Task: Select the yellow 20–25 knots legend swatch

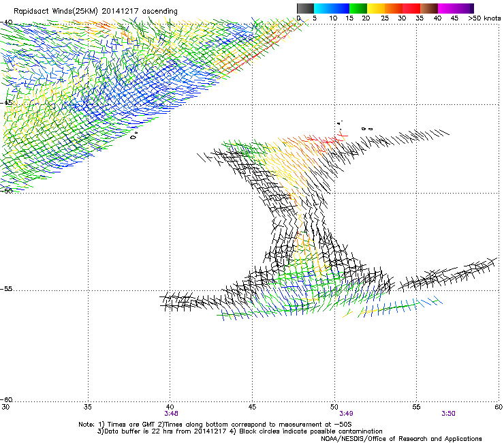Action: [x=376, y=8]
